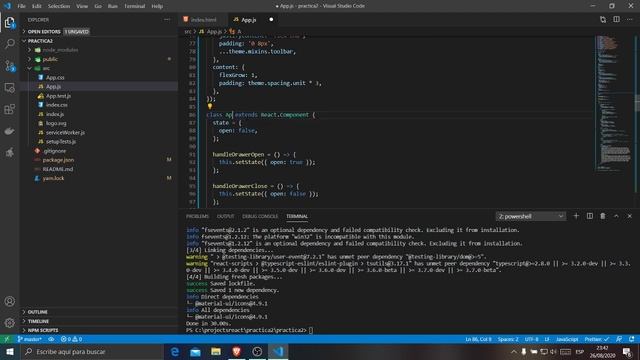Open the Extensions view
The width and height of the screenshot is (640, 360).
9,109
